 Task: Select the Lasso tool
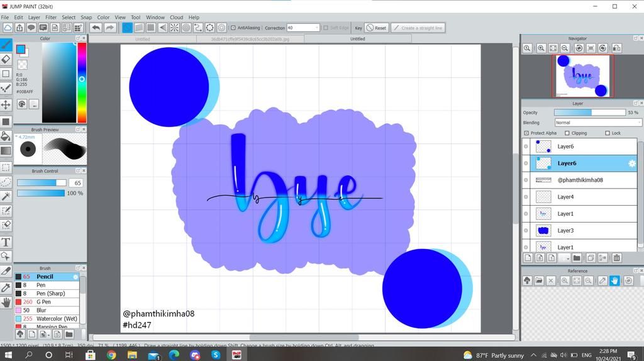tap(6, 182)
